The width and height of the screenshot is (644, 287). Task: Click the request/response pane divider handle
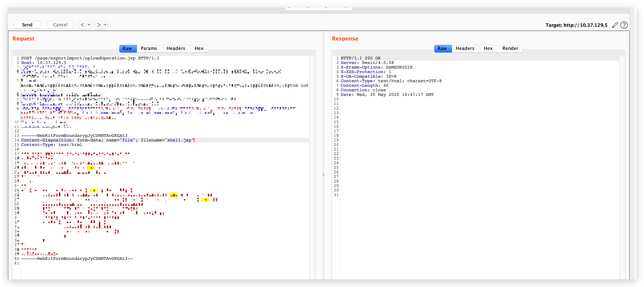pyautogui.click(x=323, y=175)
